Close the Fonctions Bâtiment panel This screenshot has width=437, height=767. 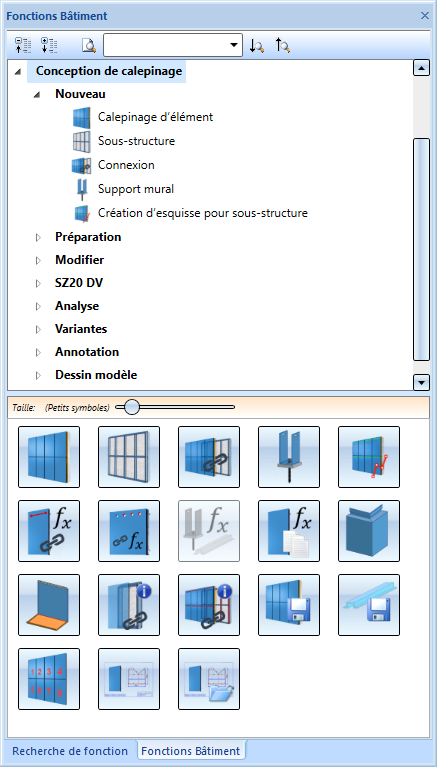[x=425, y=16]
